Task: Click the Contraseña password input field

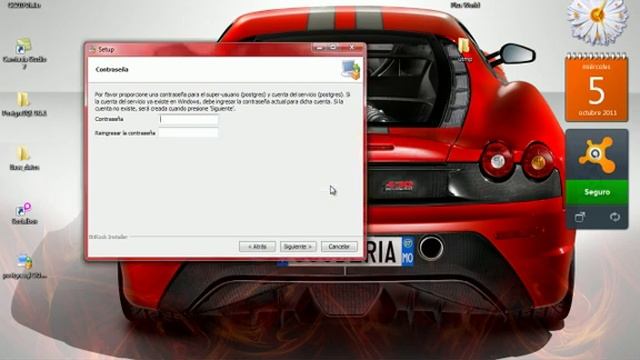Action: [x=189, y=120]
